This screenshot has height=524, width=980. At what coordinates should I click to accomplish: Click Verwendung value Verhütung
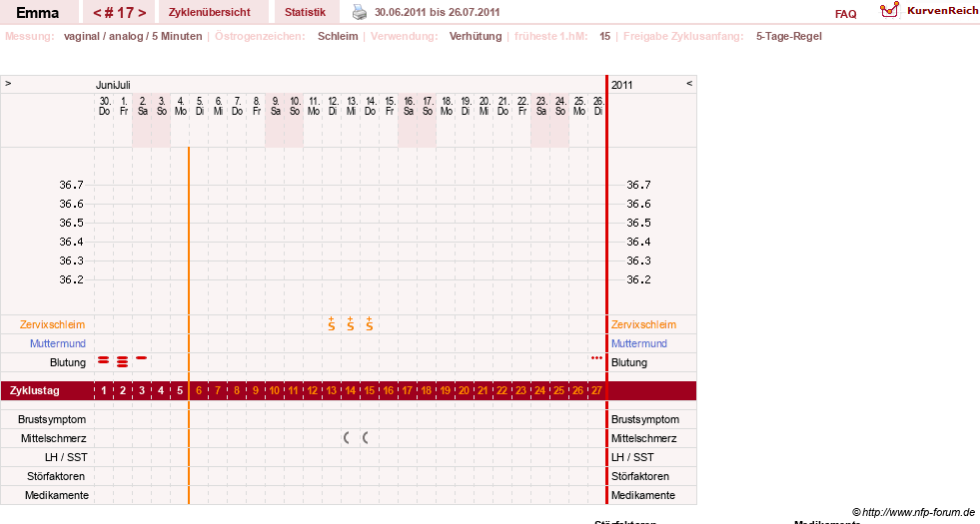point(476,36)
